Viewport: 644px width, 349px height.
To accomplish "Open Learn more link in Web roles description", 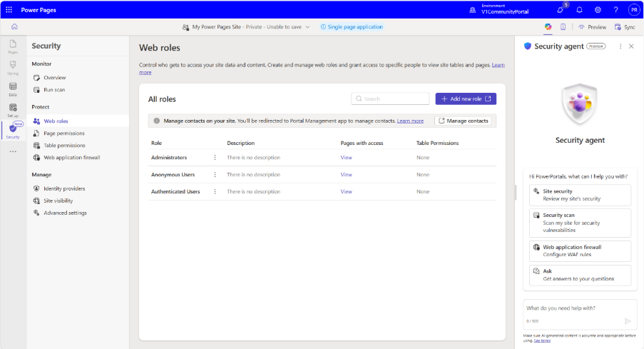I will click(x=499, y=65).
